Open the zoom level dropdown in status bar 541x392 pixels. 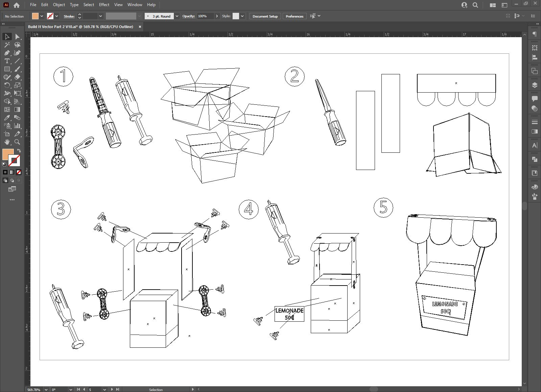click(x=46, y=390)
